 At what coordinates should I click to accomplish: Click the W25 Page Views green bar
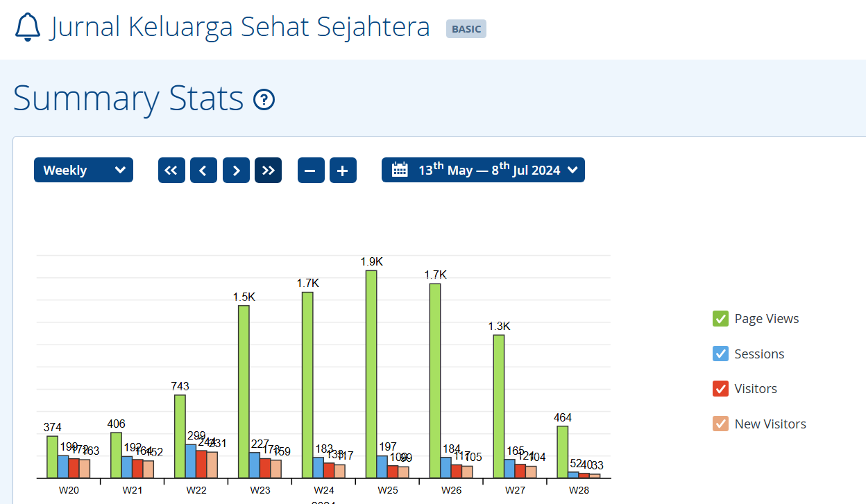point(371,374)
